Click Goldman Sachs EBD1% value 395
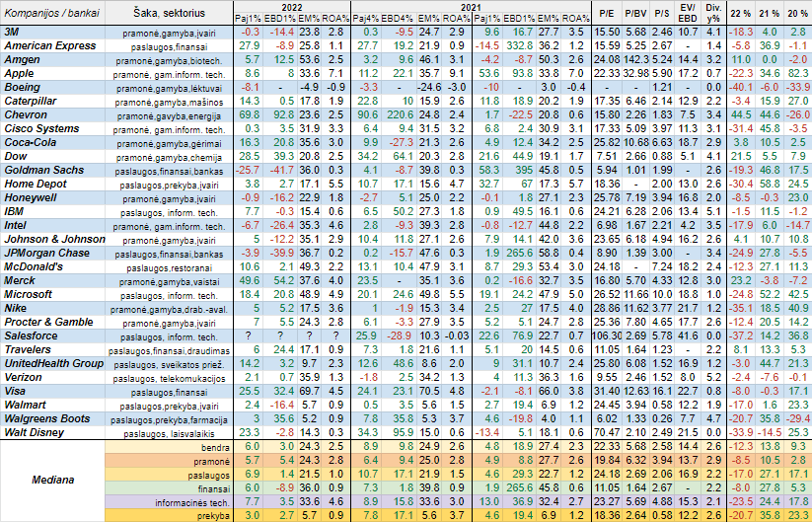 518,171
